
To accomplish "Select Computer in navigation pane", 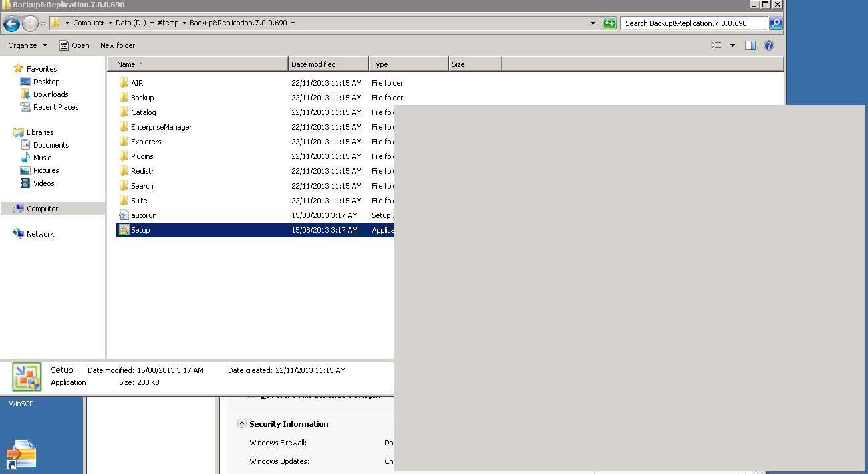I will point(42,209).
